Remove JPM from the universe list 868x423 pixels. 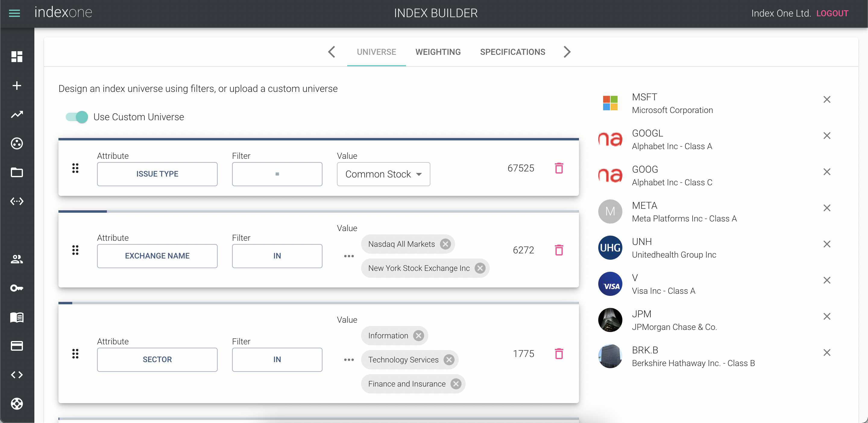coord(827,316)
